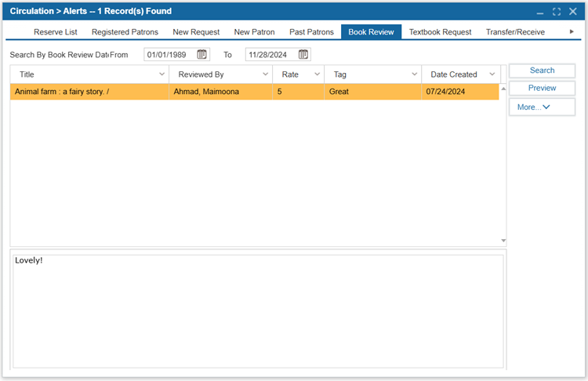Image resolution: width=588 pixels, height=381 pixels.
Task: Switch to the Registered Patrons tab
Action: point(125,32)
